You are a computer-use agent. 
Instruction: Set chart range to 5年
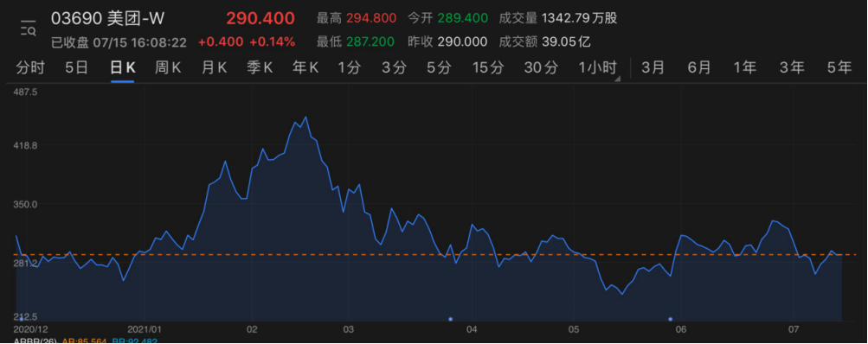click(839, 68)
